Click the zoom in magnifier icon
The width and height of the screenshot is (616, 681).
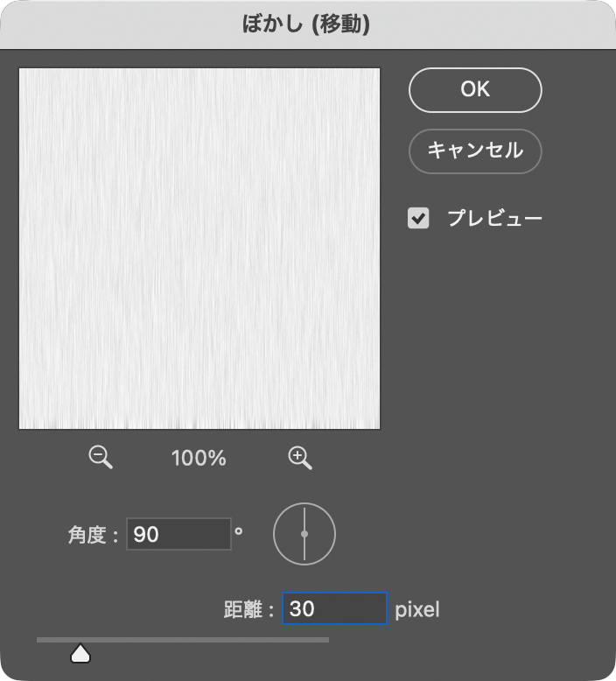[x=300, y=457]
